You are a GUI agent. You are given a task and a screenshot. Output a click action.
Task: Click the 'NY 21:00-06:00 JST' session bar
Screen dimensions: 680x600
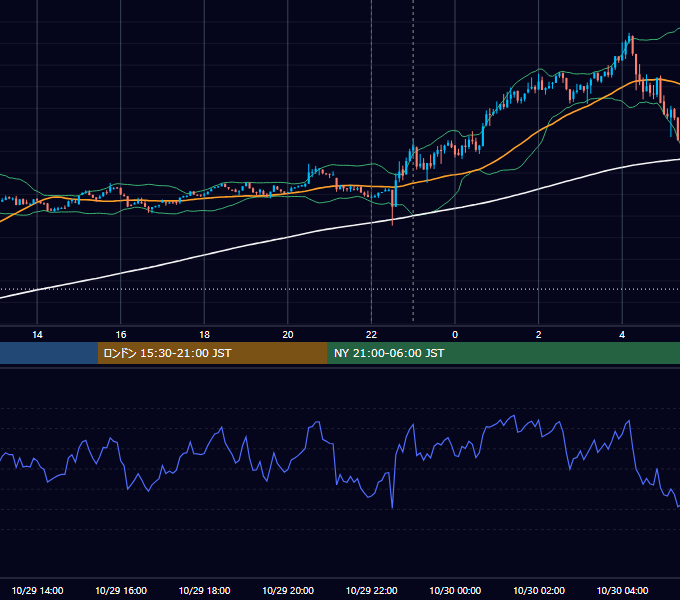coord(503,353)
